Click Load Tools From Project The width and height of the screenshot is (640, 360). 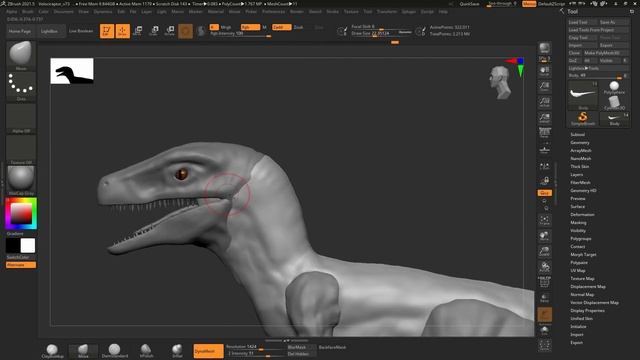tap(598, 30)
